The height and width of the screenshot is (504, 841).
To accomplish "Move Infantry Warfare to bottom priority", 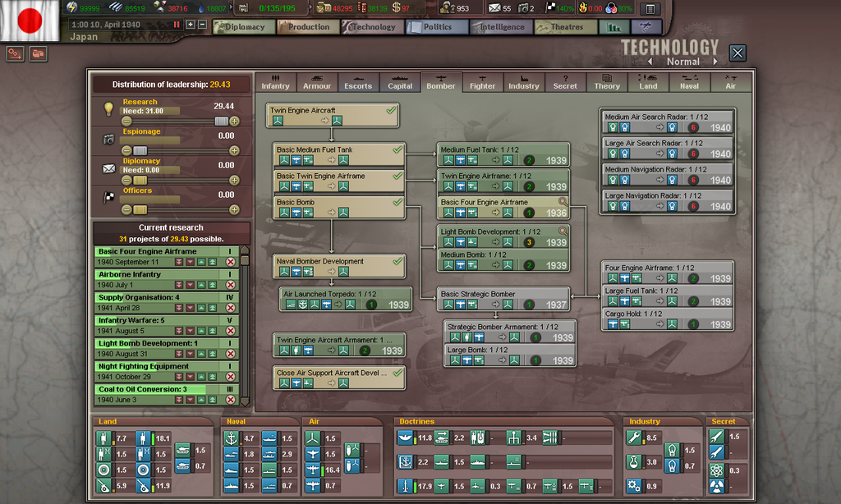I will tap(179, 331).
